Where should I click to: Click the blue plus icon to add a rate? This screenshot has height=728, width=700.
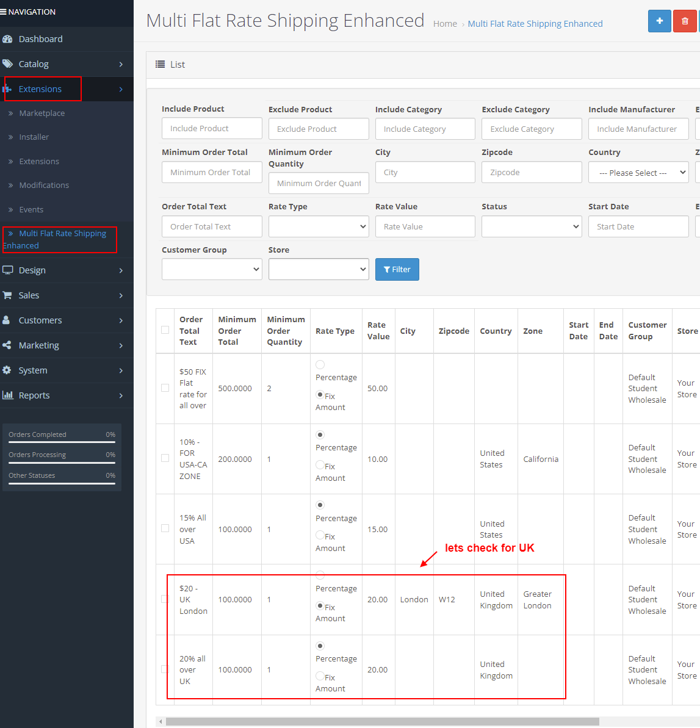(x=659, y=21)
